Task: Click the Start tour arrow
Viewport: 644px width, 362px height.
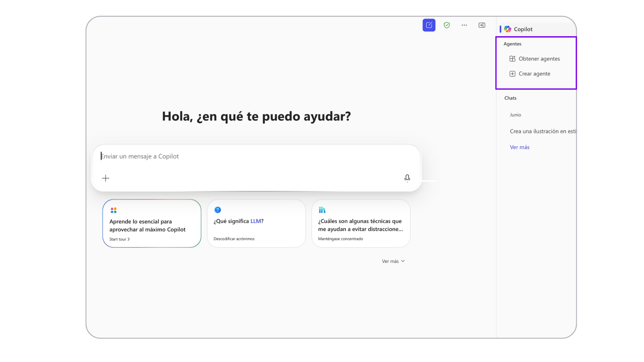Action: click(128, 239)
